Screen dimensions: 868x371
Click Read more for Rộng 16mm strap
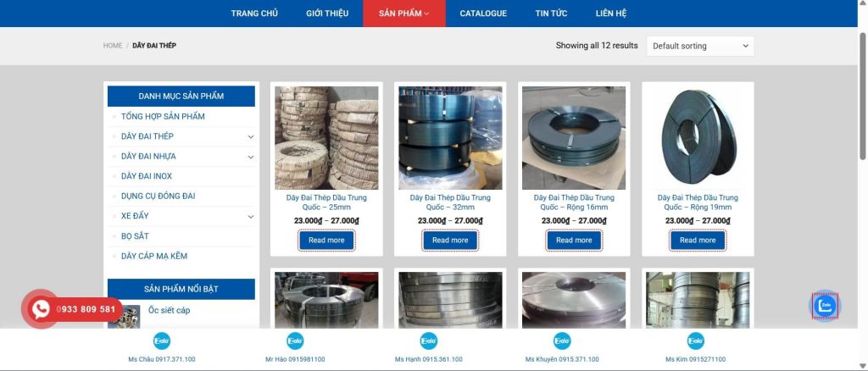coord(574,240)
